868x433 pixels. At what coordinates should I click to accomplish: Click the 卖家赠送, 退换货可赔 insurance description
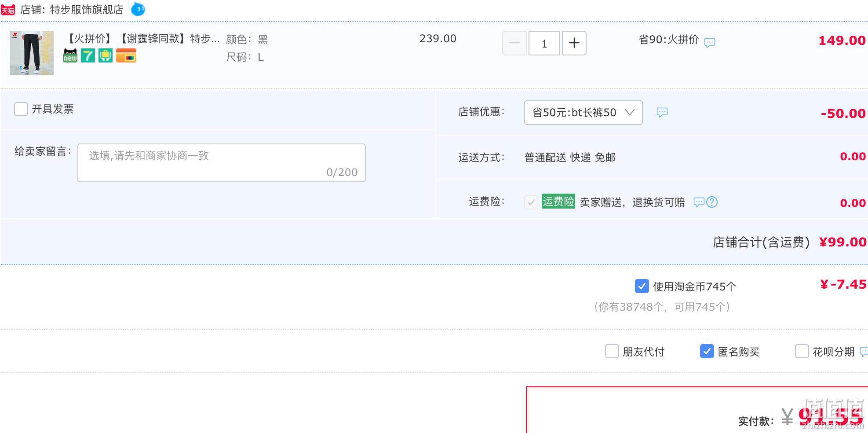(632, 202)
